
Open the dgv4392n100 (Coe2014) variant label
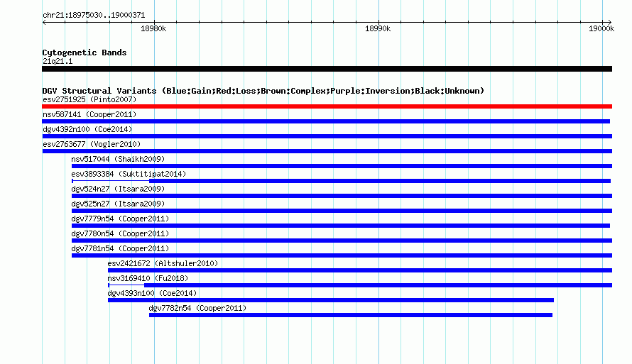click(87, 129)
